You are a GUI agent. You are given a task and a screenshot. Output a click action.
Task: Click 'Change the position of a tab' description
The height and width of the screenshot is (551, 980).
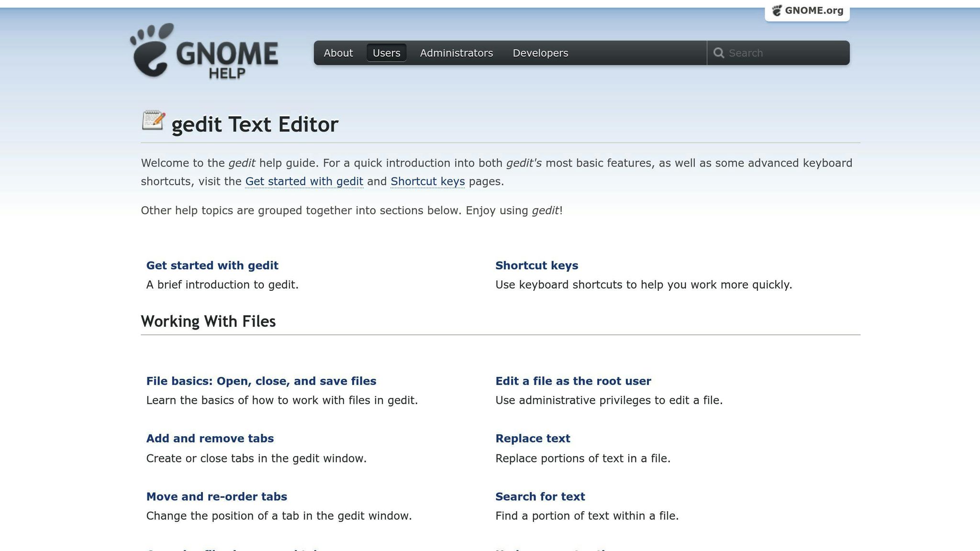[x=279, y=516]
